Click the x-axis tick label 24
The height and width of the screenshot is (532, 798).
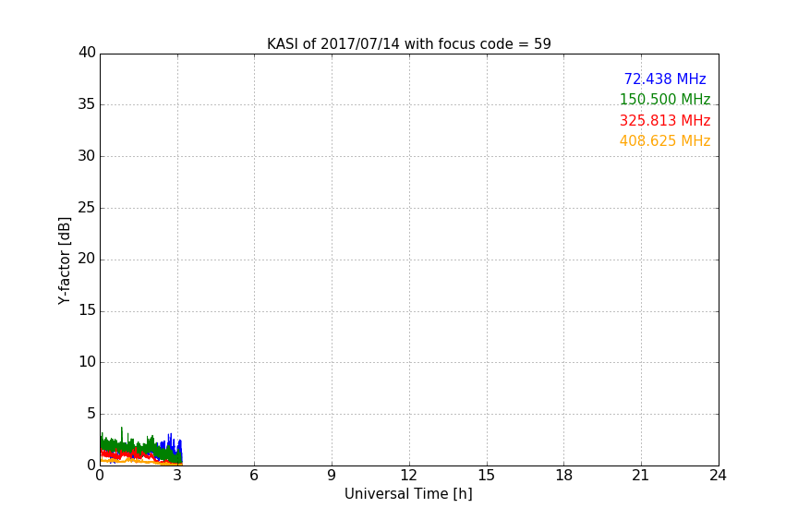coord(718,476)
